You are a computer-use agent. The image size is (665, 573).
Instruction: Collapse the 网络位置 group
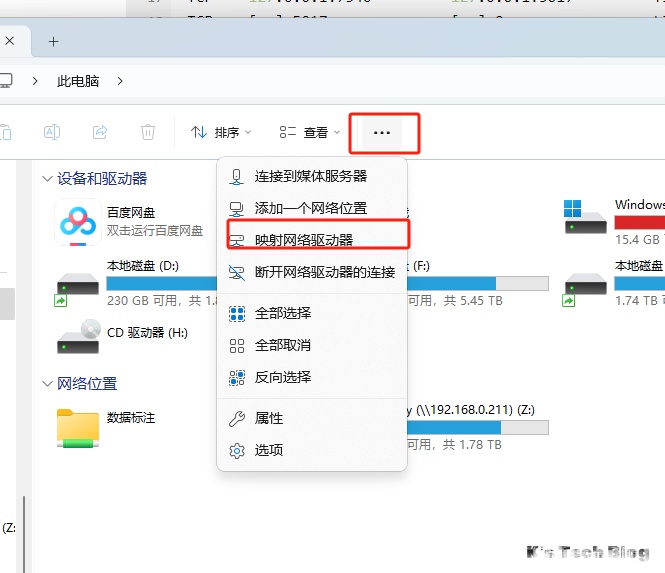(x=47, y=384)
